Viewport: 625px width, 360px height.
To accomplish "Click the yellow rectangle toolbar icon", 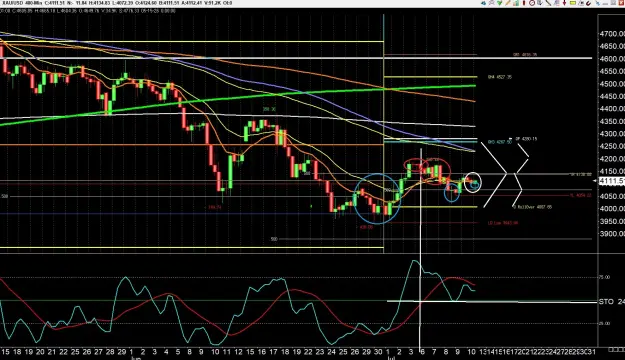I will pyautogui.click(x=573, y=3).
